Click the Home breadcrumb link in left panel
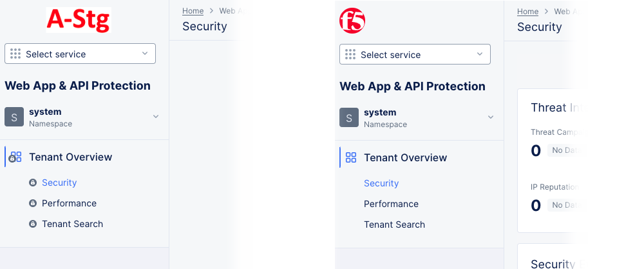This screenshot has height=269, width=644. [x=193, y=11]
